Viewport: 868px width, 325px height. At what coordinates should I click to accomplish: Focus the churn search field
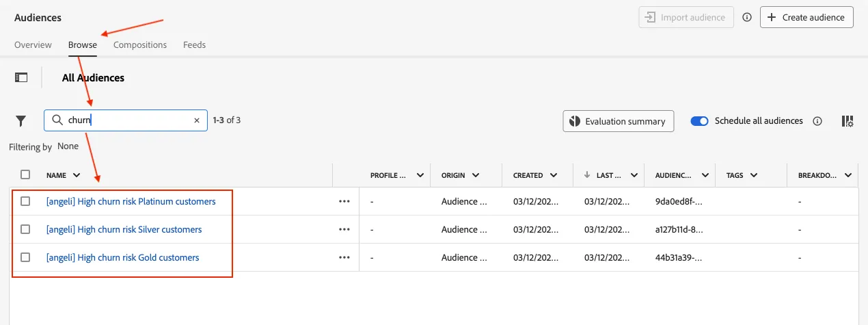tap(126, 120)
